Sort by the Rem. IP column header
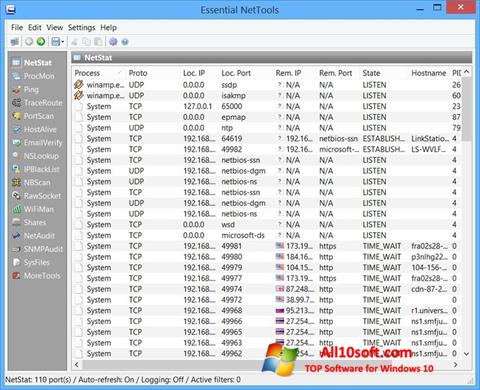The height and width of the screenshot is (390, 480). [294, 73]
